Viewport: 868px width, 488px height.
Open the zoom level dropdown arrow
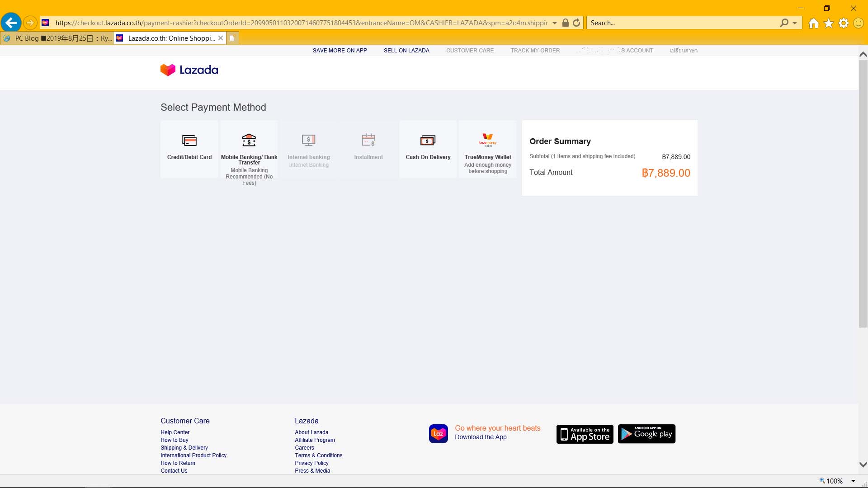point(854,481)
